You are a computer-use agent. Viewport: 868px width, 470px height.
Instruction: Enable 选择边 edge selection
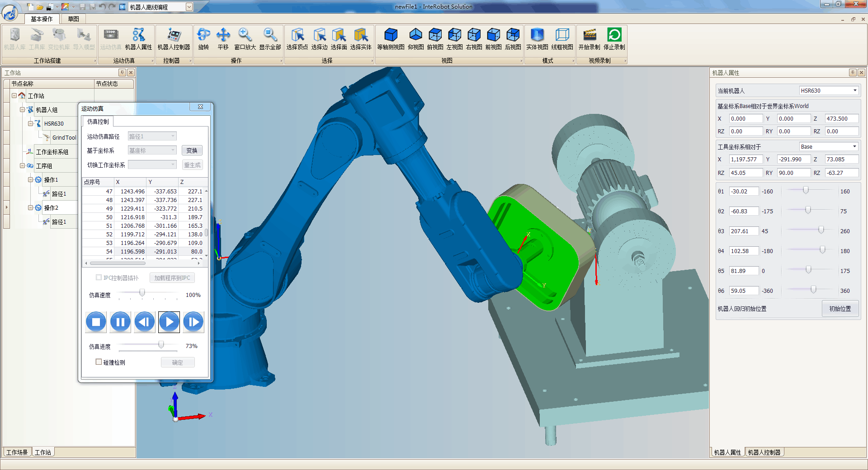(x=319, y=39)
